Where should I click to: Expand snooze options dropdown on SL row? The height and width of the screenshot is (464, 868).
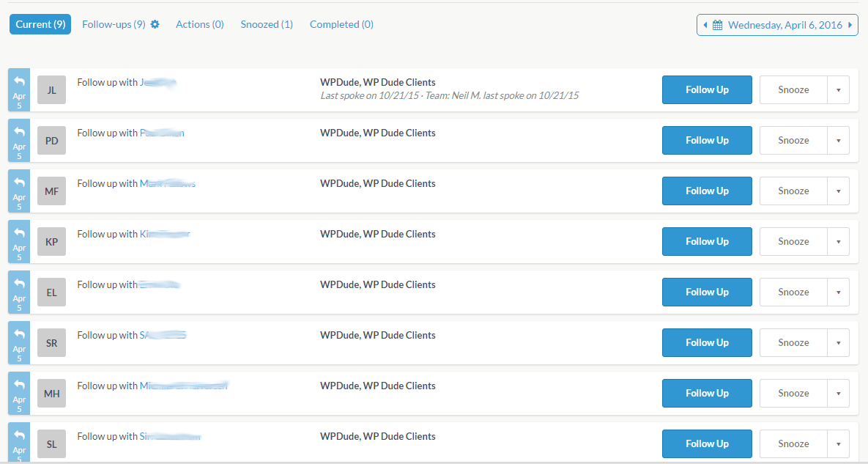tap(839, 443)
